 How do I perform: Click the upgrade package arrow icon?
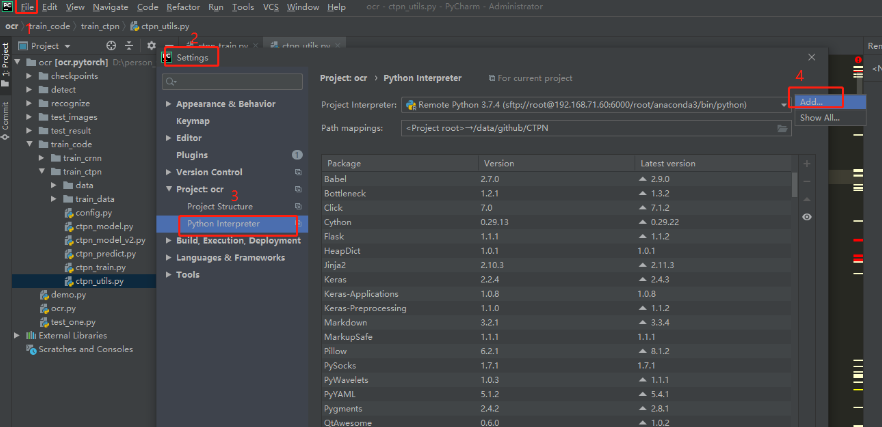tap(807, 199)
